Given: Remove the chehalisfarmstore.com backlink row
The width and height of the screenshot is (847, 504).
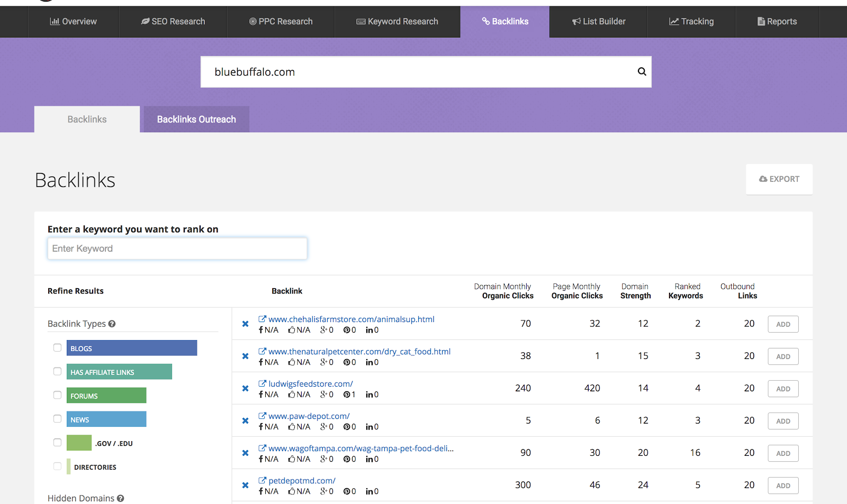Looking at the screenshot, I should pyautogui.click(x=245, y=324).
